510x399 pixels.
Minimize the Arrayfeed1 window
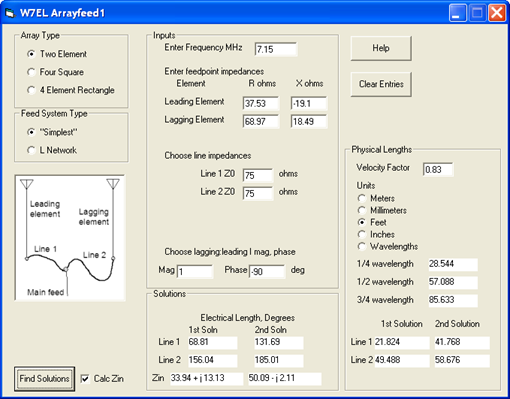pyautogui.click(x=457, y=13)
